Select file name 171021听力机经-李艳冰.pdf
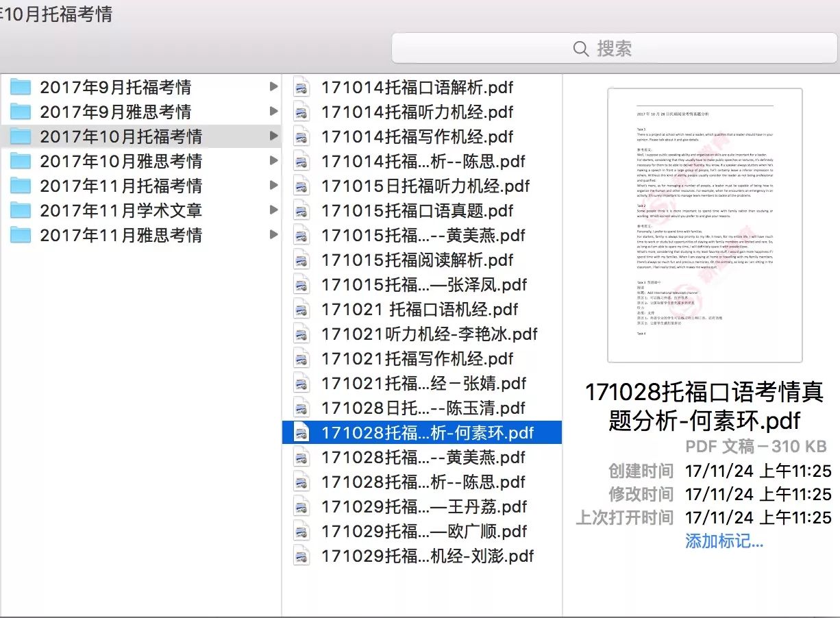This screenshot has width=840, height=618. [x=430, y=334]
